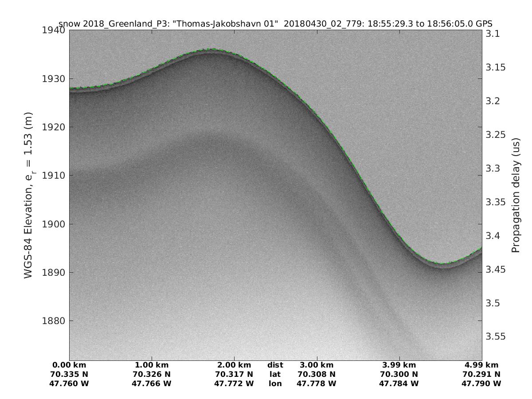Click the 0.00 km distance label
This screenshot has height=399, width=532.
tap(69, 365)
